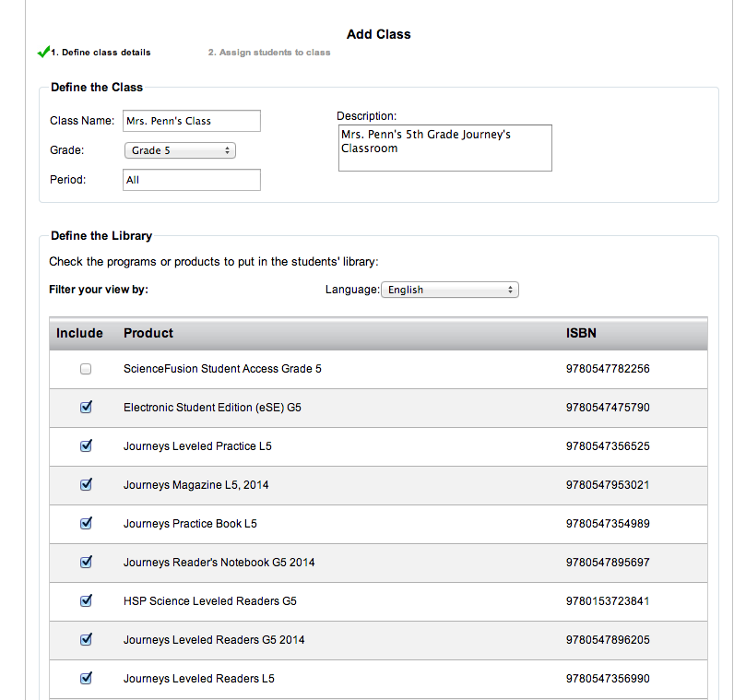
Task: Click the Add Class heading
Action: (379, 34)
